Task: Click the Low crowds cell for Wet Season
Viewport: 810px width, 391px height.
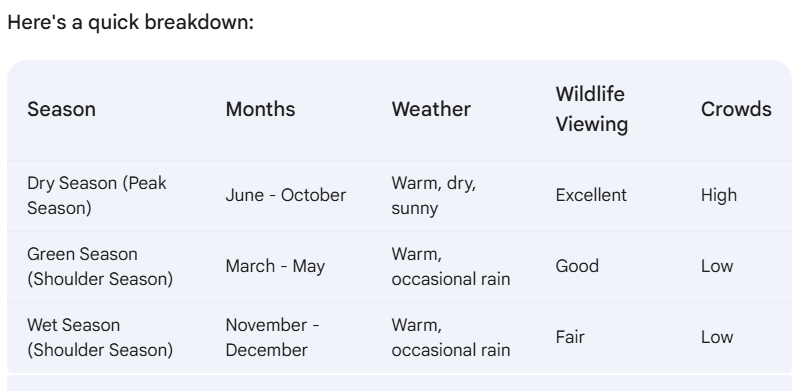Action: tap(716, 337)
